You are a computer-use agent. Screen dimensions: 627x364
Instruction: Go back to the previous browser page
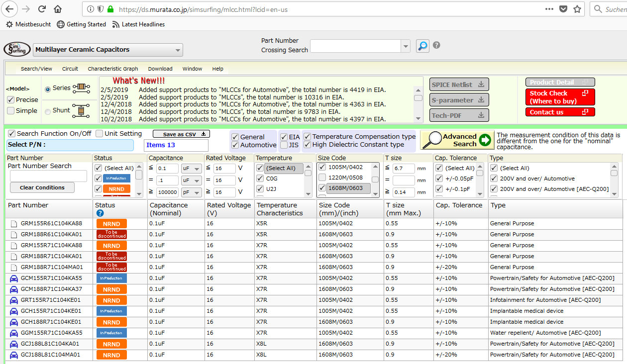pos(10,9)
